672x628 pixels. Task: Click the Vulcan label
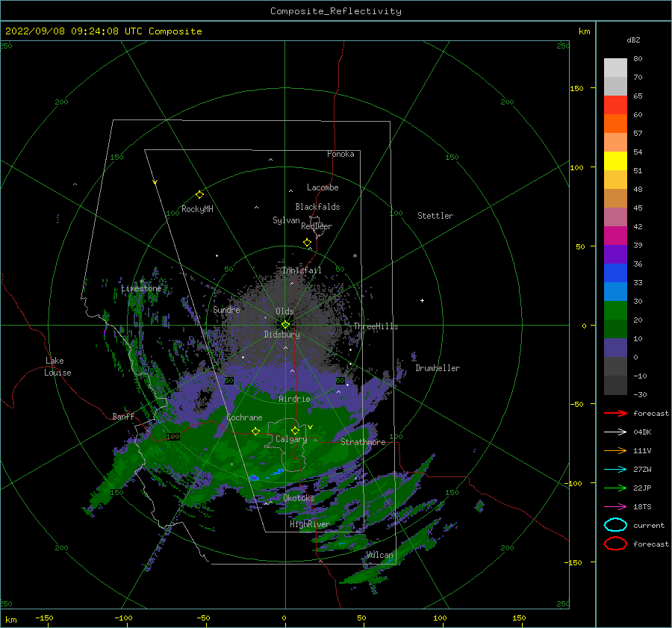point(379,555)
